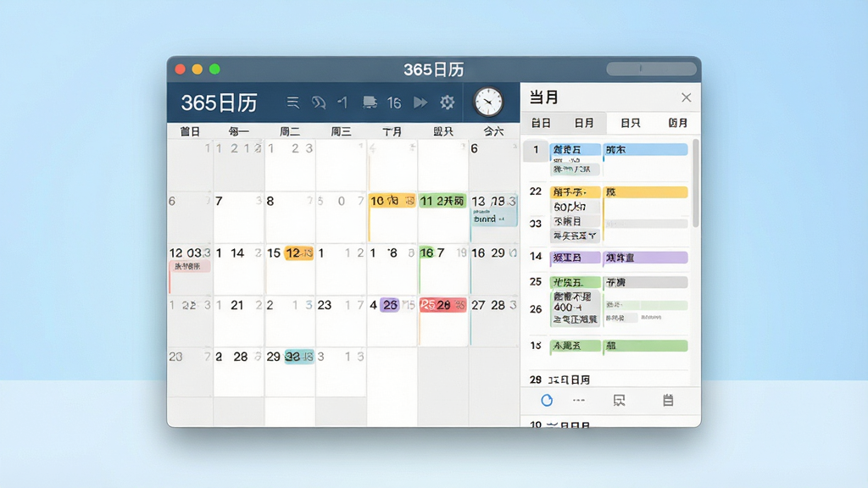Click the "400" gray entry beside day 26

click(x=576, y=307)
